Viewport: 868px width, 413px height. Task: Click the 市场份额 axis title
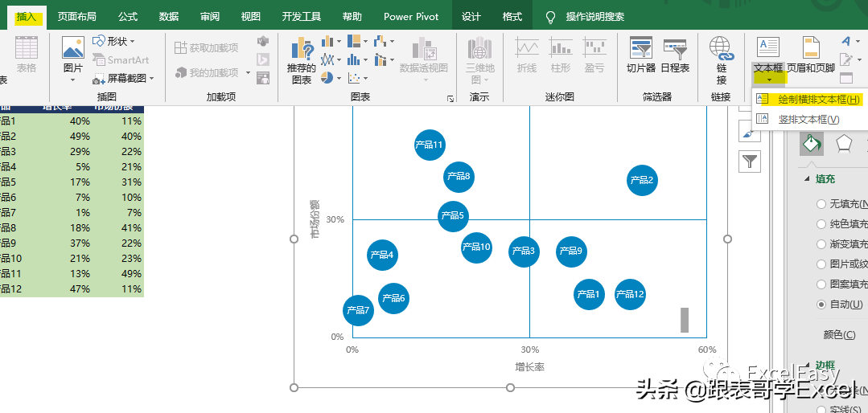pyautogui.click(x=315, y=219)
